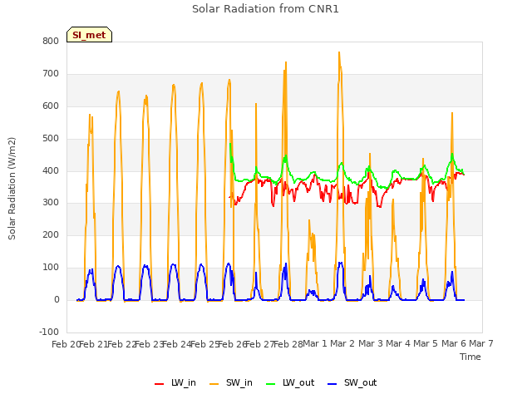532x399 pixels.
Task: Click the y-axis tick label -100
Action: [x=49, y=332]
